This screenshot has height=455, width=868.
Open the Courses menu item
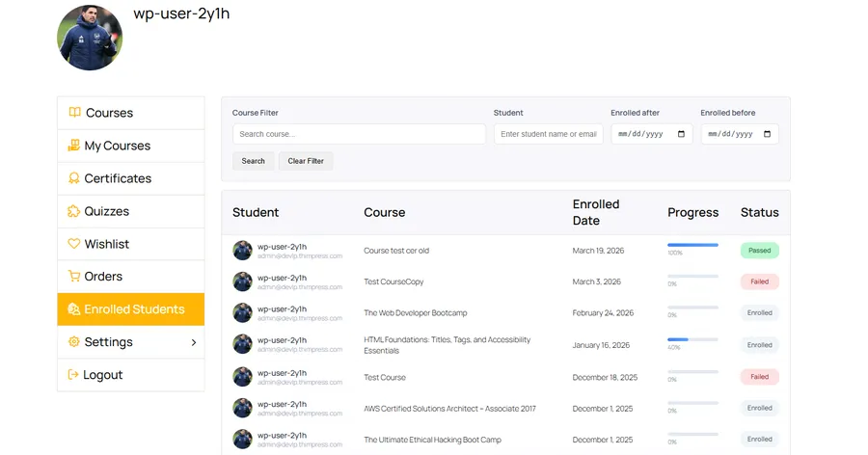click(130, 113)
